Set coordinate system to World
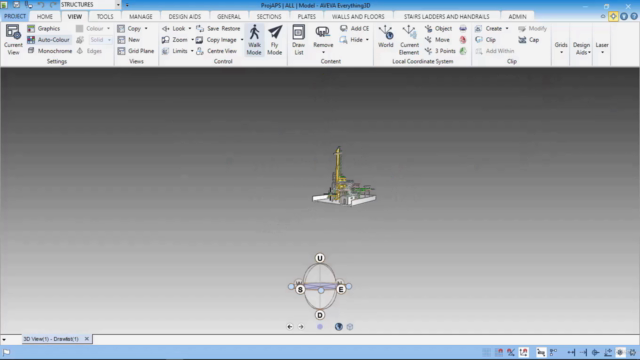 [x=386, y=37]
